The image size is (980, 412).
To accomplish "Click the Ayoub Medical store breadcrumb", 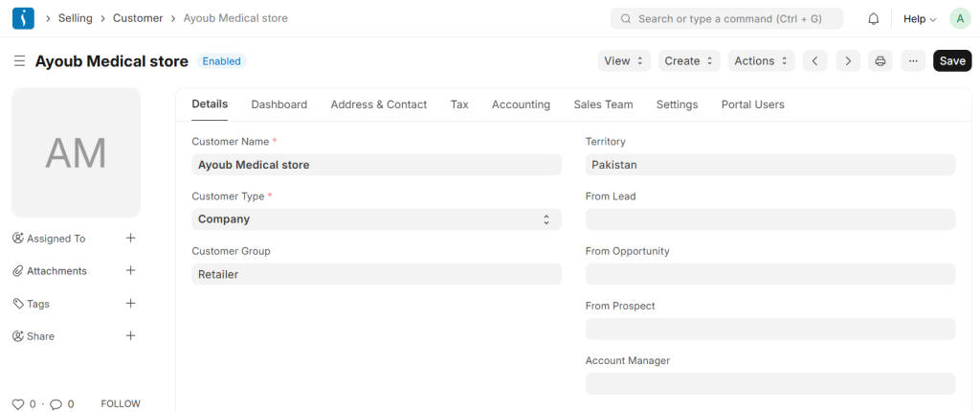I will tap(235, 19).
